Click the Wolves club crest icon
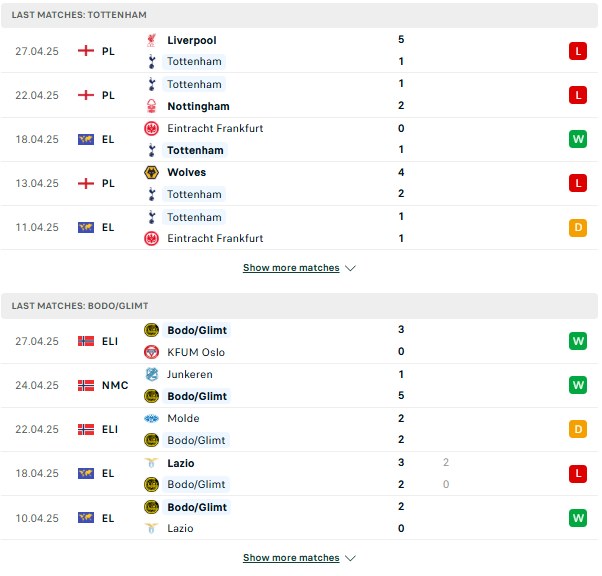This screenshot has height=576, width=602. 152,172
